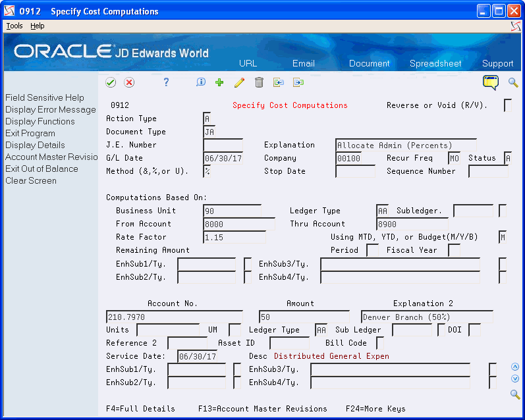Select Display Functions in sidebar
The image size is (525, 420).
(40, 122)
